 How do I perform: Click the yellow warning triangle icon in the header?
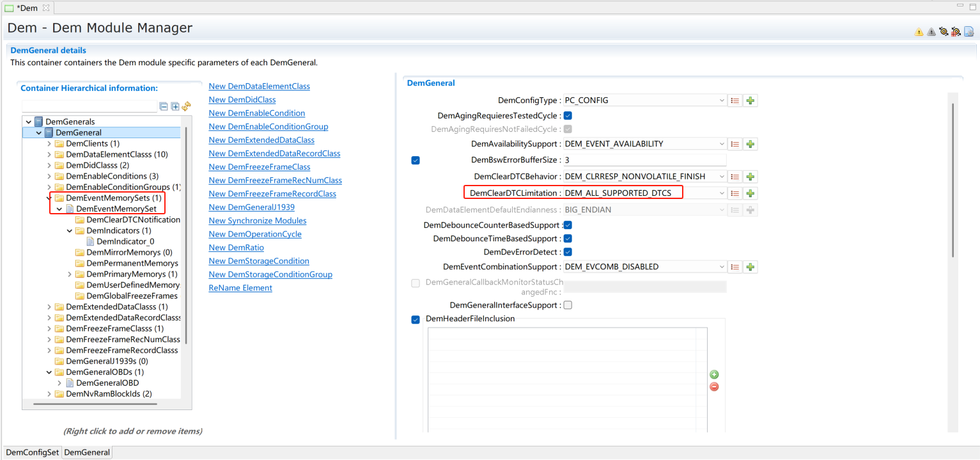[919, 32]
